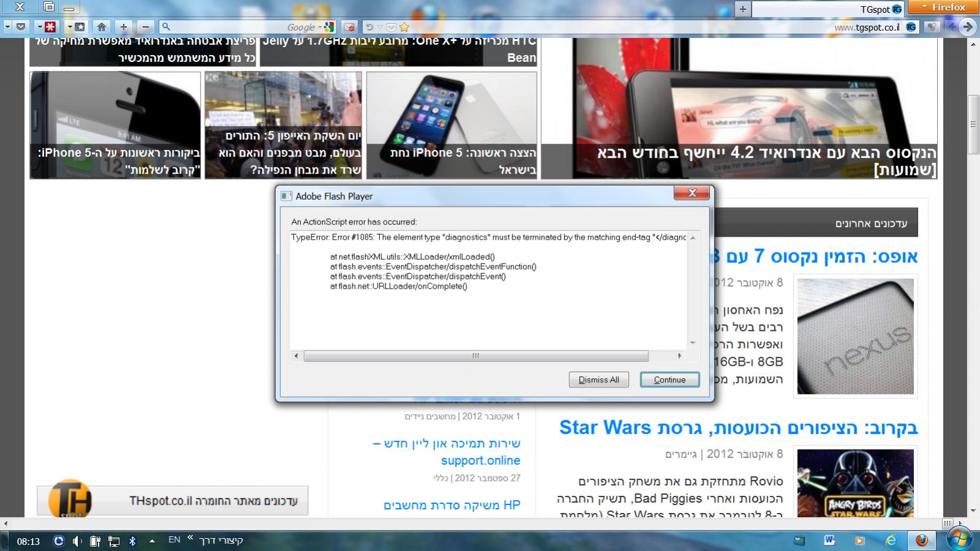This screenshot has height=551, width=980.
Task: Open Internet Explorer from the taskbar
Action: (x=891, y=541)
